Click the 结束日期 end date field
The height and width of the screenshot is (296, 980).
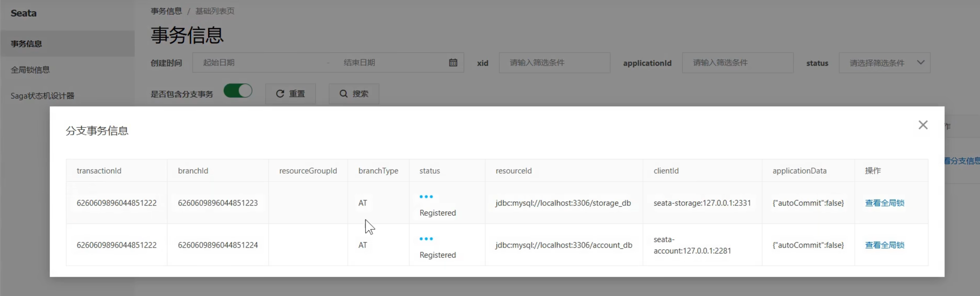tap(388, 63)
